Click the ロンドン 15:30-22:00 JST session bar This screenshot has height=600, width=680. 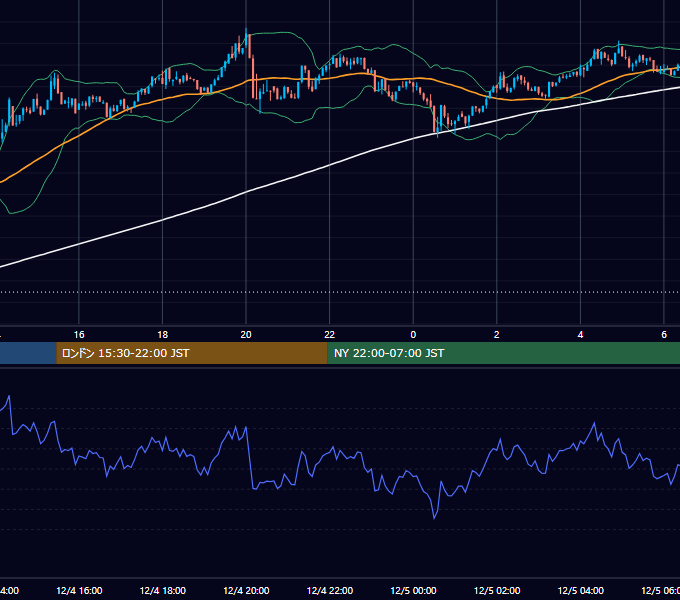[x=192, y=353]
